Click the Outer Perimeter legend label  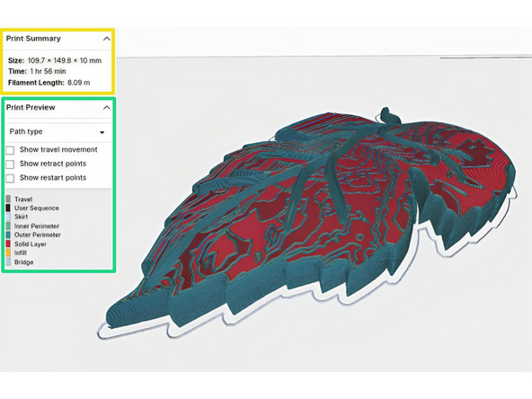click(38, 235)
